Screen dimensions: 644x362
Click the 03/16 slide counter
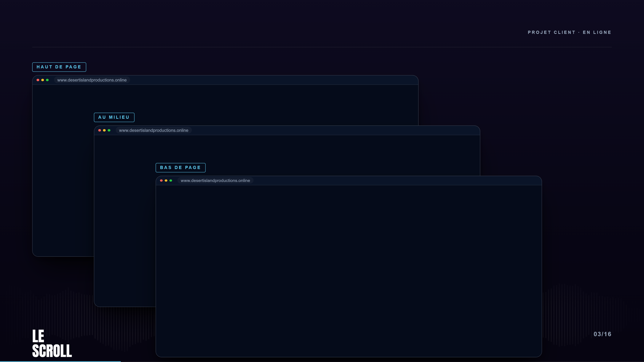coord(602,334)
